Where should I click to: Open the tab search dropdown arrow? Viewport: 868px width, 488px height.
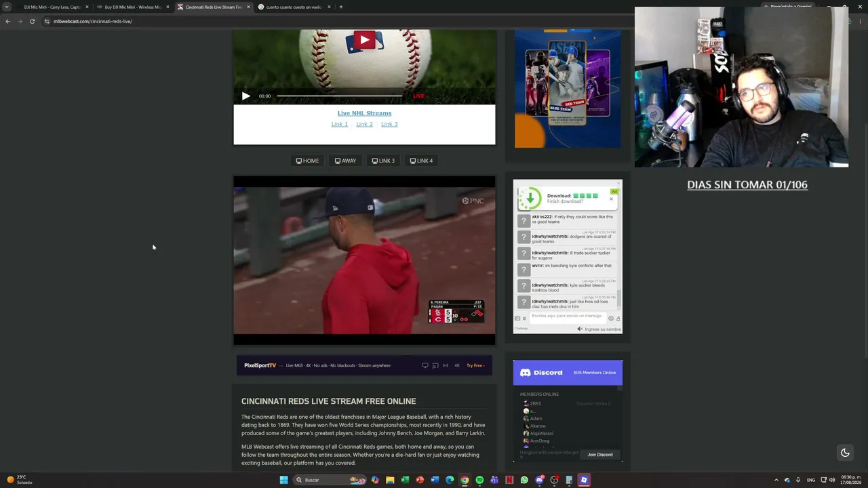pyautogui.click(x=7, y=7)
